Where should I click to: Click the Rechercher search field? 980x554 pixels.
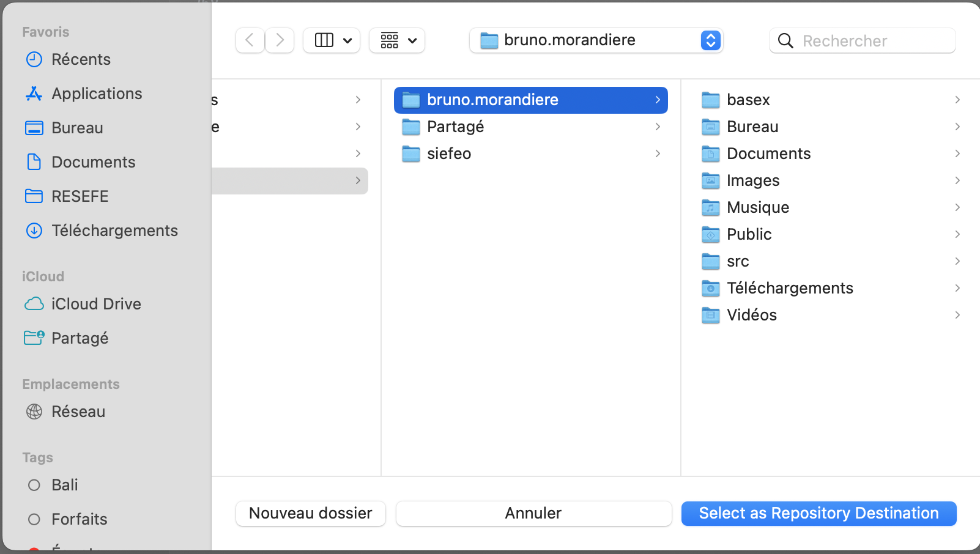pyautogui.click(x=863, y=41)
